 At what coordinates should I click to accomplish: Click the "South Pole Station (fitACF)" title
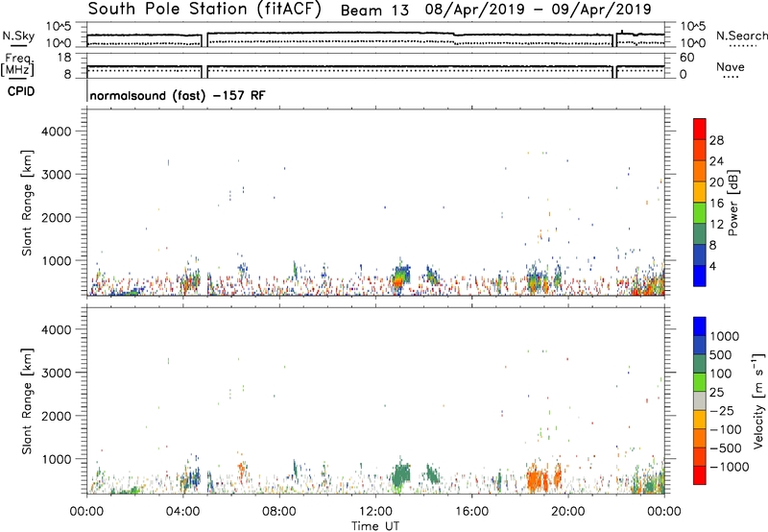tap(204, 10)
